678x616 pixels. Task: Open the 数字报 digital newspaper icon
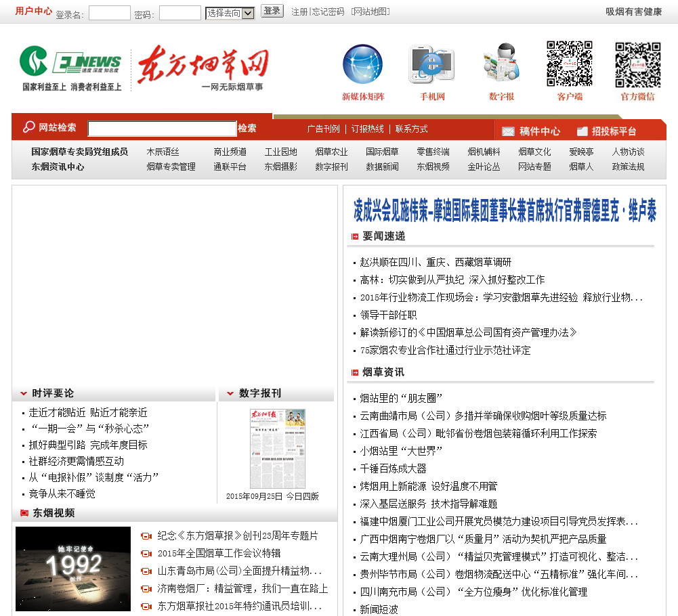[x=501, y=62]
